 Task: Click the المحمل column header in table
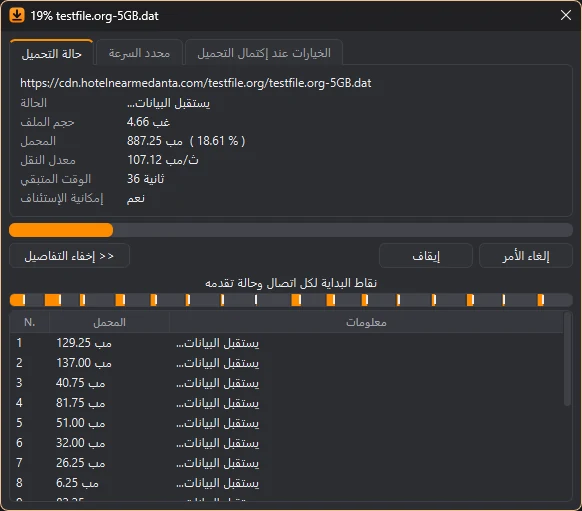[109, 322]
